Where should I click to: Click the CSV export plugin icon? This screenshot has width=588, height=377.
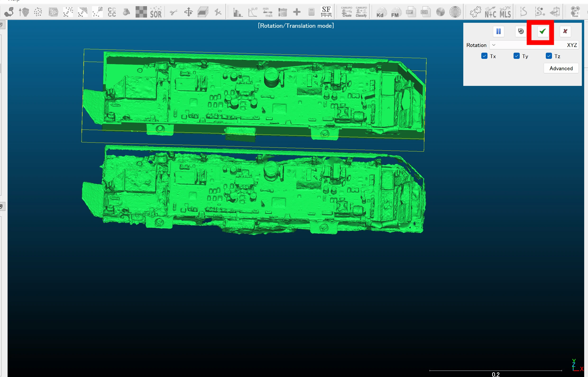(425, 12)
